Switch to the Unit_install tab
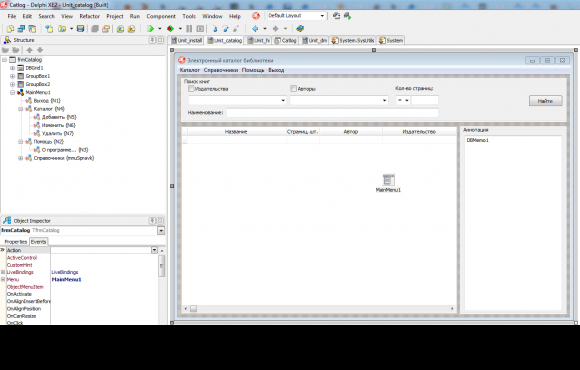 (187, 40)
